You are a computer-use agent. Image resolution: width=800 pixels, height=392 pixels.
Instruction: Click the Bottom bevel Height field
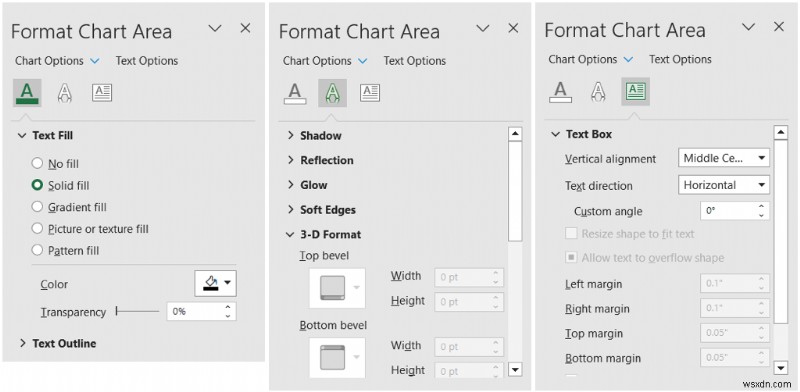tap(469, 370)
